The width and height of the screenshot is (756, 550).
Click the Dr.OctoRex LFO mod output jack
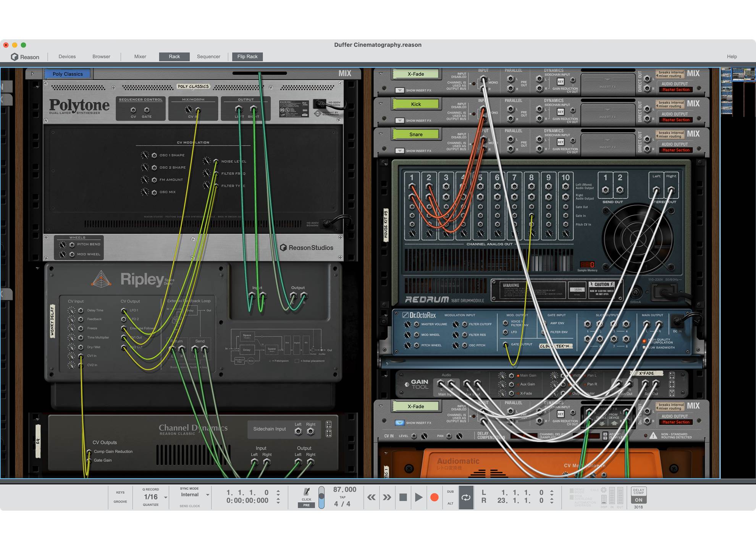point(506,332)
